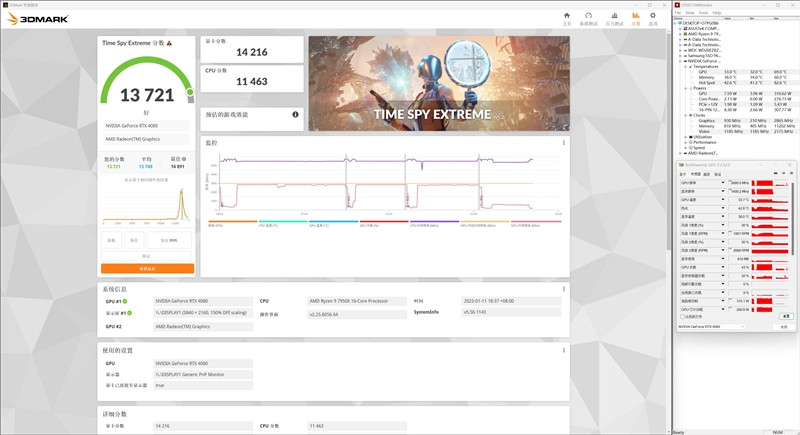Open the monitoring panel three-dot menu
This screenshot has width=800, height=435.
click(564, 143)
